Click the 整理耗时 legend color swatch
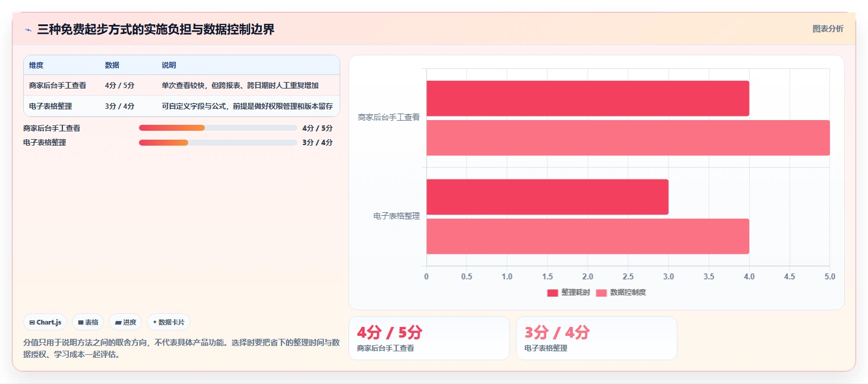This screenshot has height=384, width=868. click(553, 292)
